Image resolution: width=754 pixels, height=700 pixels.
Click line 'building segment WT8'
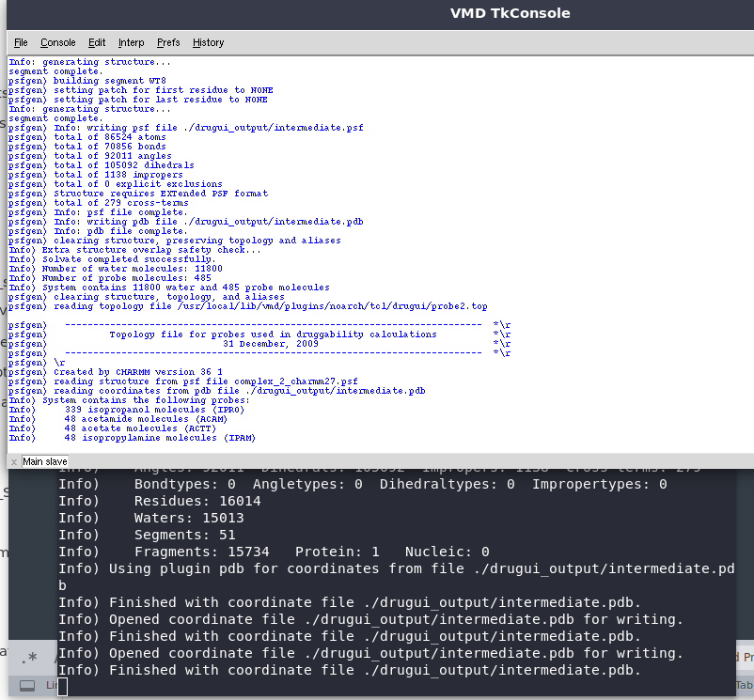(x=87, y=81)
